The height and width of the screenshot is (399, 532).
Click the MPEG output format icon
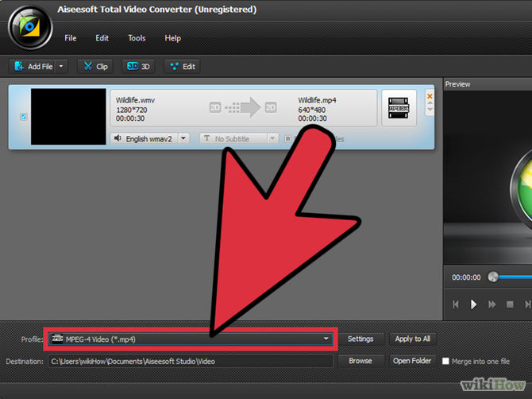click(x=399, y=108)
